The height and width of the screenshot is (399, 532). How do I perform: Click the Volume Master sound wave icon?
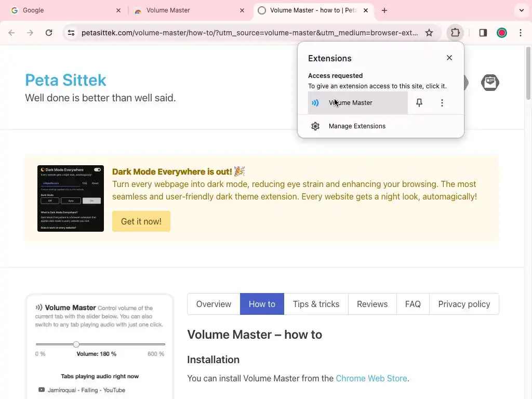pyautogui.click(x=315, y=103)
